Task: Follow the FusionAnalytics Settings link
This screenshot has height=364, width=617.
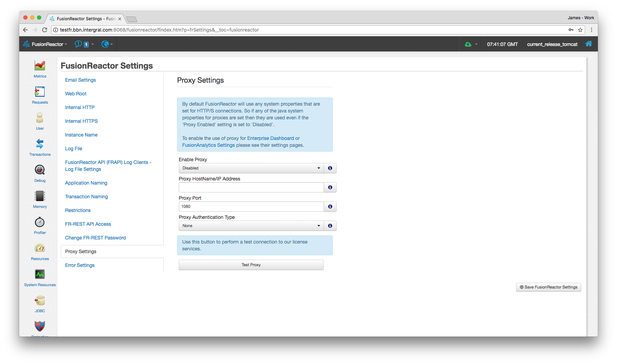Action: coord(208,145)
